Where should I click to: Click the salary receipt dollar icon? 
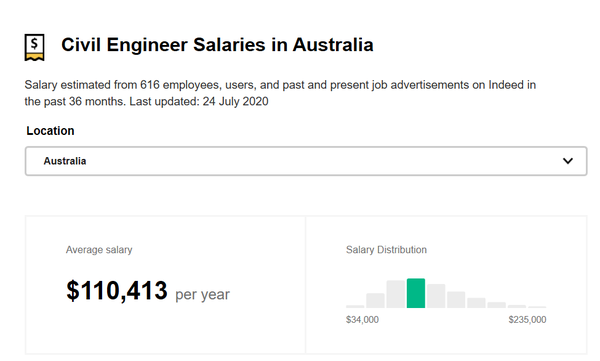(34, 47)
